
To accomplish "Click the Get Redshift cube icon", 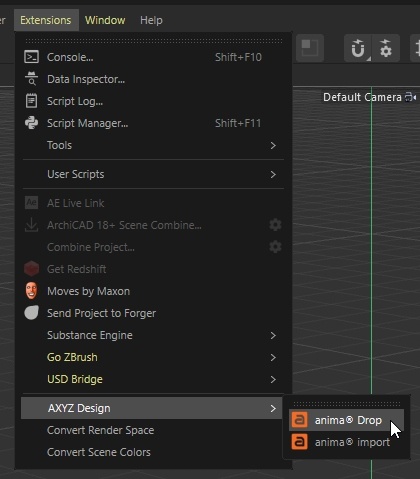I will coord(31,269).
